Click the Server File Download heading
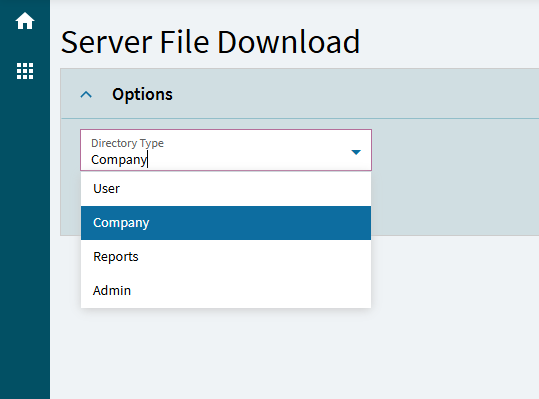Viewport: 539px width, 399px height. coord(210,42)
